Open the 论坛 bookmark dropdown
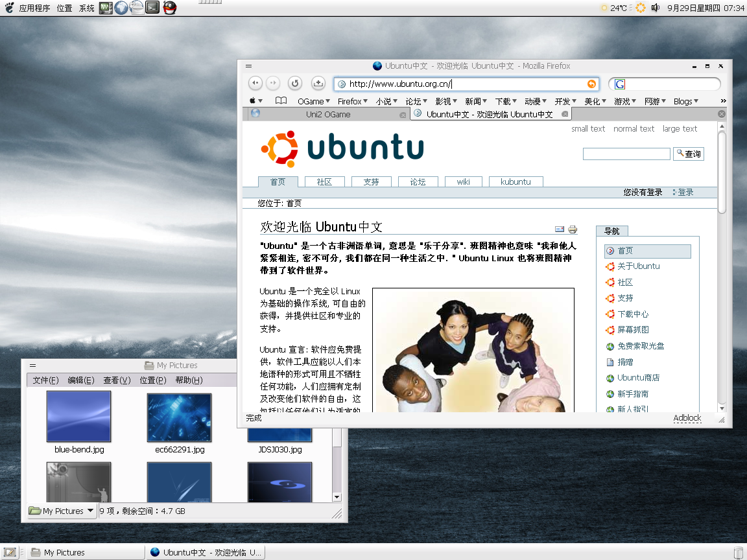747x560 pixels. [x=416, y=101]
